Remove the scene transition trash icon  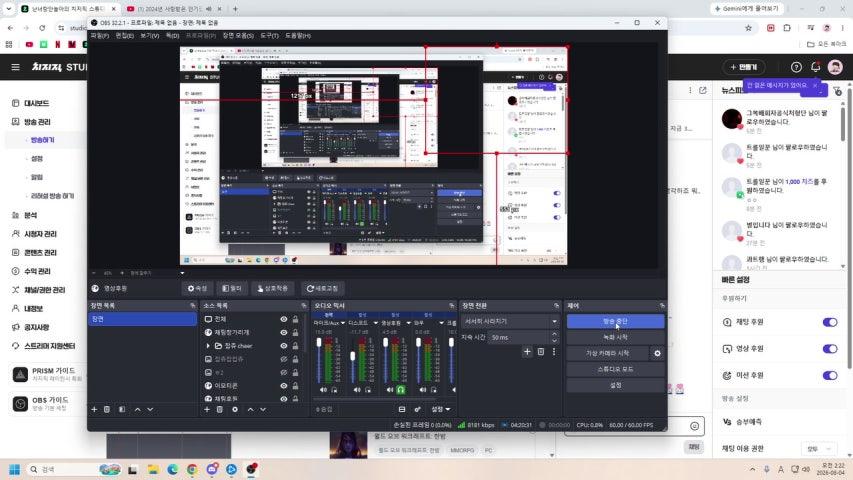pos(541,352)
